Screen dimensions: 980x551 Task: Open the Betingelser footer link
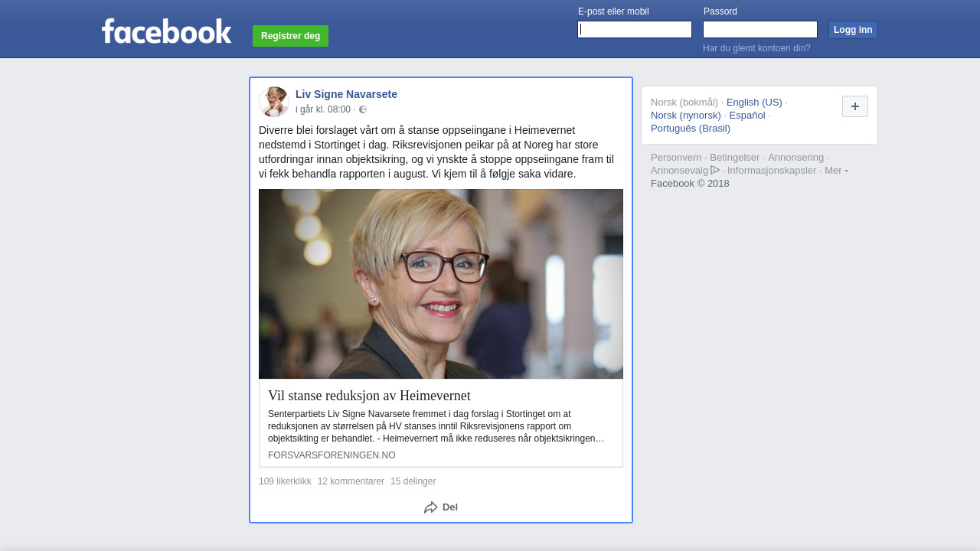click(734, 158)
